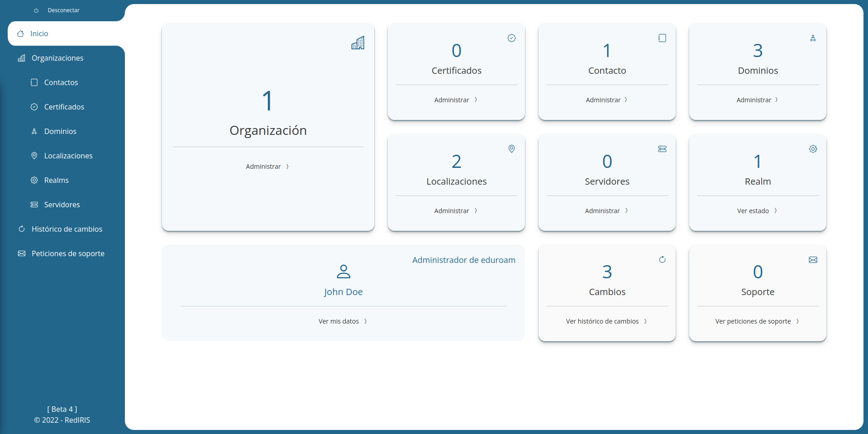Click the badge icon on the Certificados card
The width and height of the screenshot is (868, 434).
pyautogui.click(x=511, y=38)
